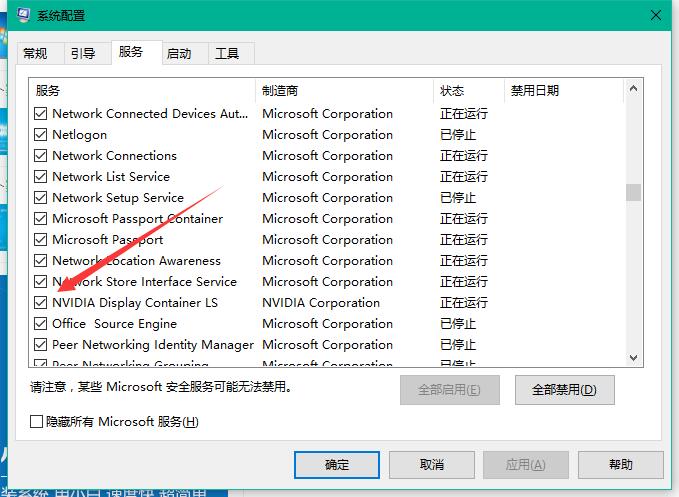Uncheck the NVIDIA Display Container LS service
Screen dimensions: 679x497
click(x=41, y=303)
